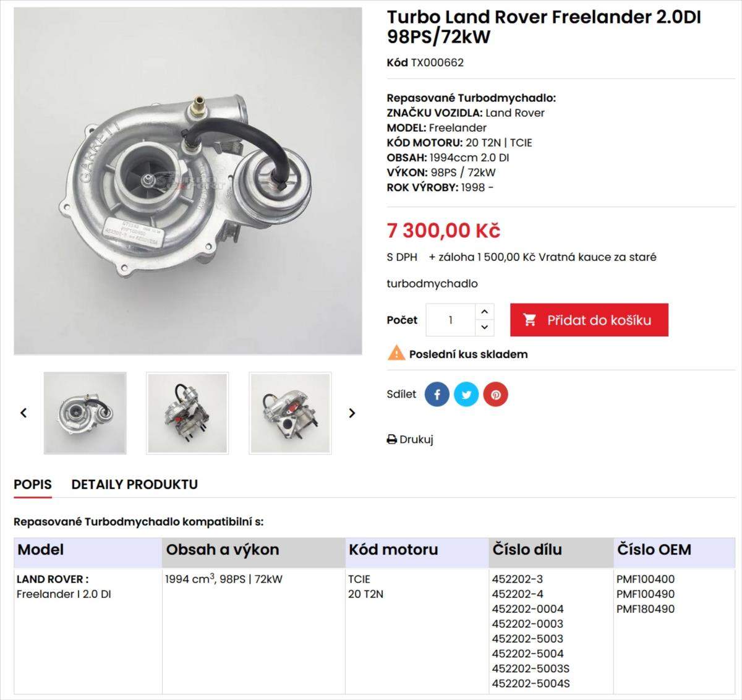The image size is (742, 700).
Task: Select the third turbo thumbnail image
Action: click(x=290, y=412)
